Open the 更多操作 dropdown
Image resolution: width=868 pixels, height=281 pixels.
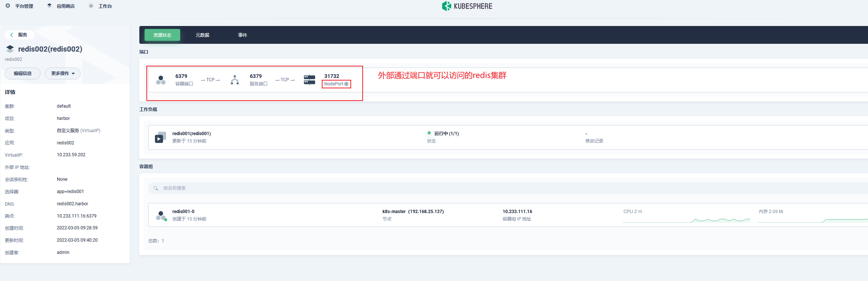tap(63, 73)
